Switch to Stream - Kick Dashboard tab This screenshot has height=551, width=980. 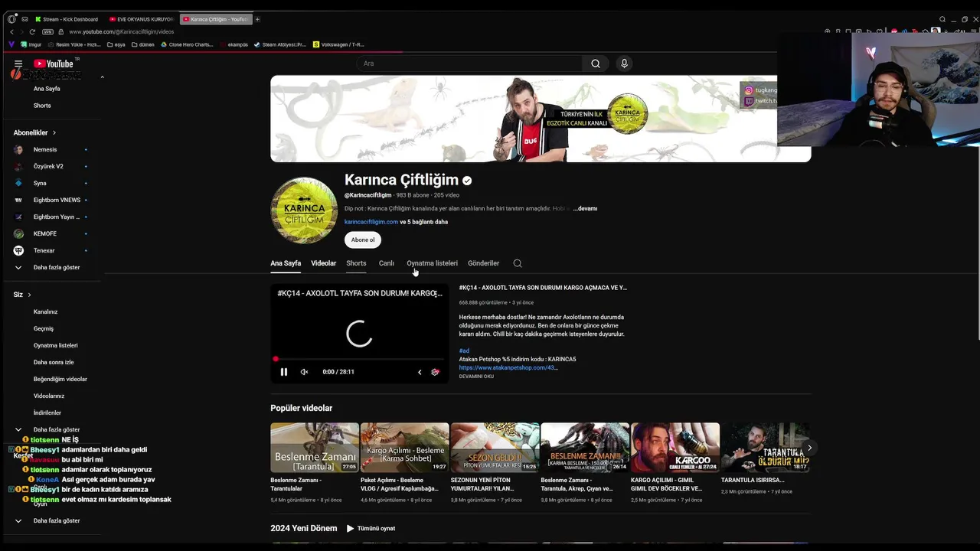point(67,19)
